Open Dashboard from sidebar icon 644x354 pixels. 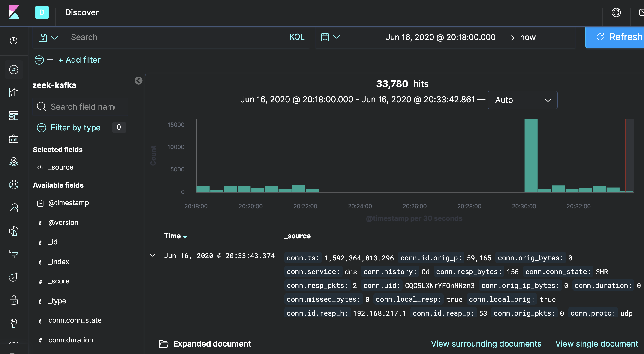pos(14,116)
